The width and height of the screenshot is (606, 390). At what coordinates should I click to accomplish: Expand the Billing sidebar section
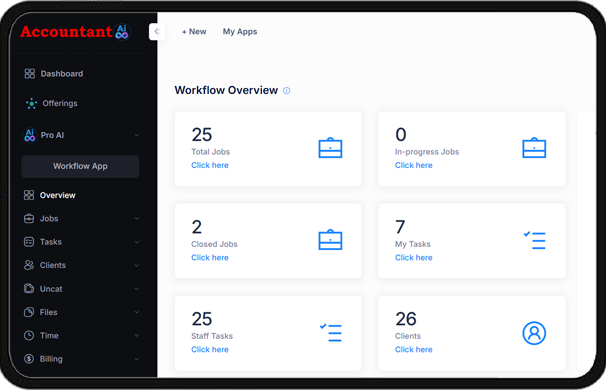pos(81,359)
